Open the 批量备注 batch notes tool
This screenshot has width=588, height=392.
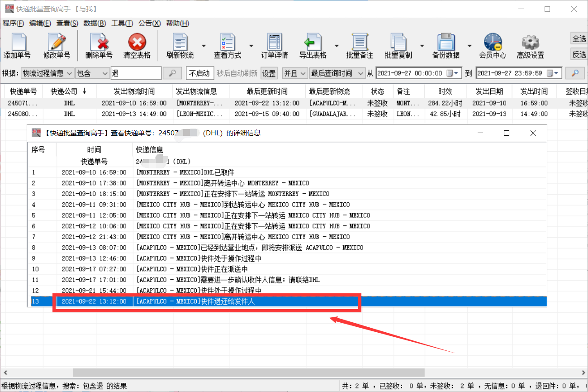tap(360, 46)
